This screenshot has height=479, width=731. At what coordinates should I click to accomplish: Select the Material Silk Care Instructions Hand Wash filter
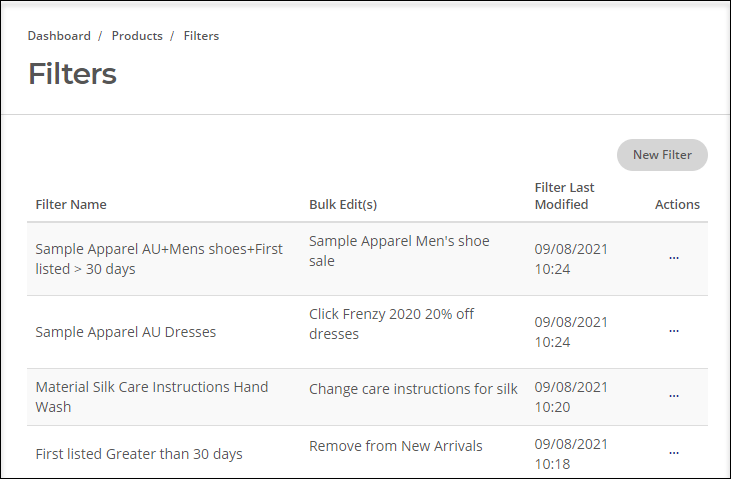click(x=152, y=397)
